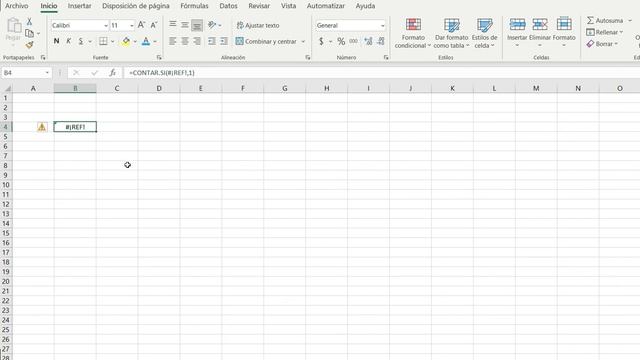
Task: Increase font size with large A icon
Action: point(141,25)
